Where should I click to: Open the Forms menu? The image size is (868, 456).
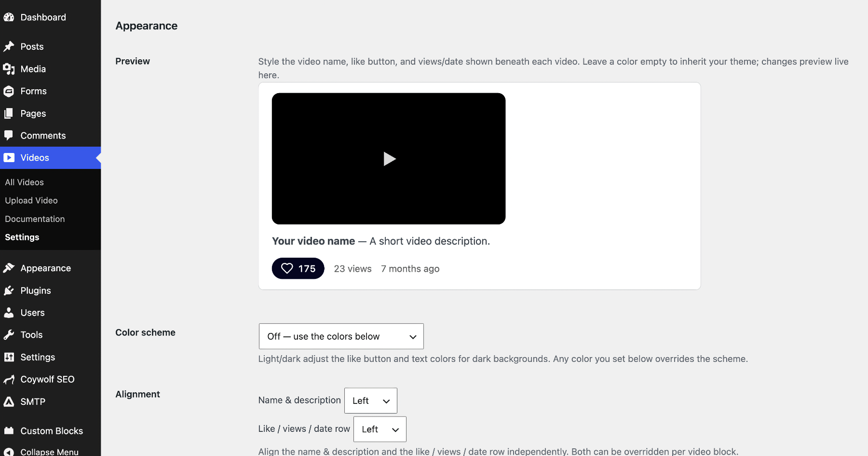coord(50,91)
